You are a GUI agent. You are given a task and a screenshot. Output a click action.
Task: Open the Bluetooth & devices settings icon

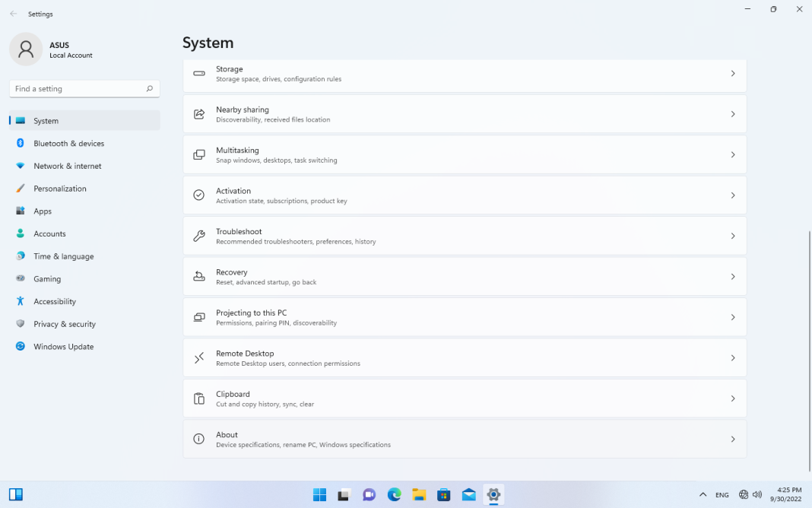pyautogui.click(x=20, y=143)
